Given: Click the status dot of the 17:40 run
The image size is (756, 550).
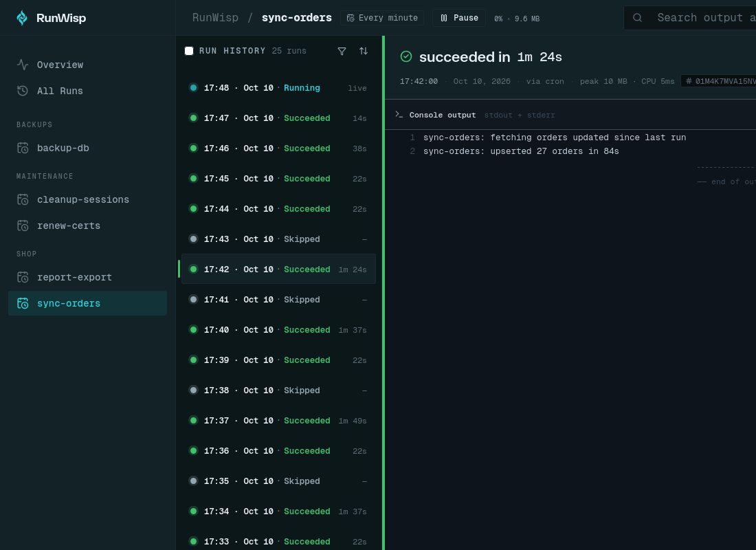Looking at the screenshot, I should tap(193, 329).
